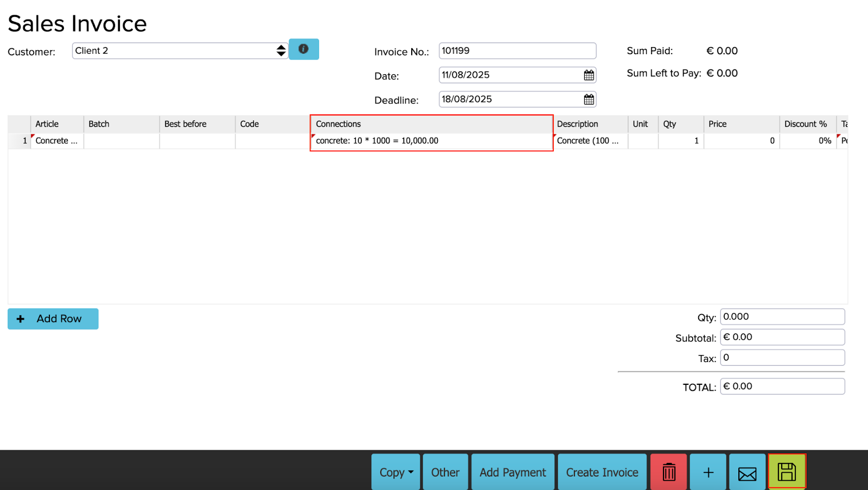Open the Customer dropdown showing Client 2
The width and height of the screenshot is (868, 490).
[x=180, y=51]
